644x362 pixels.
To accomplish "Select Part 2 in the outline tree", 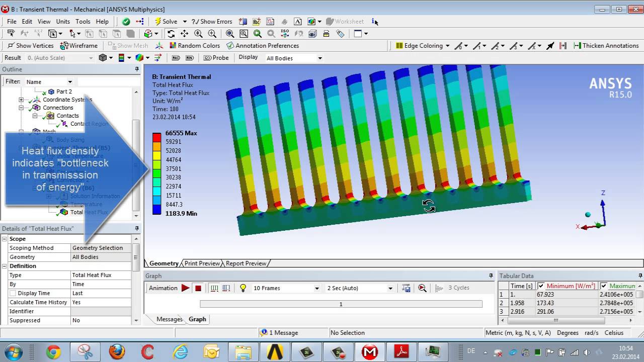I will point(59,92).
